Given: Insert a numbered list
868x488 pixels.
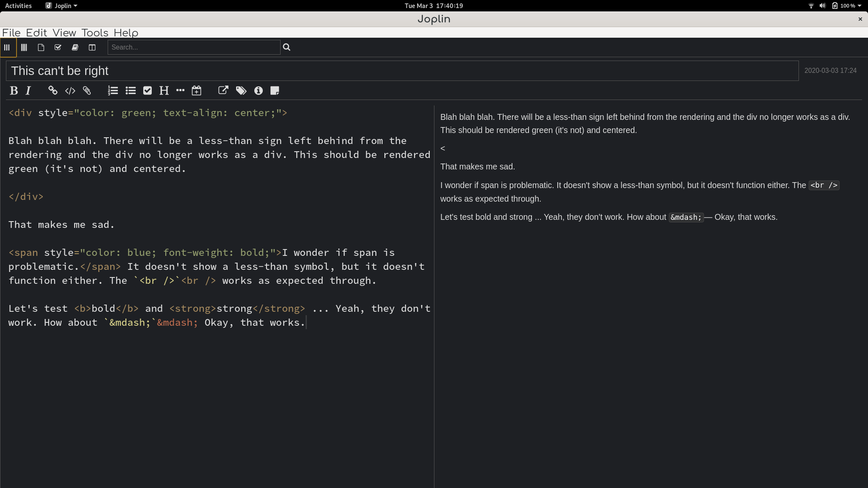Looking at the screenshot, I should (x=113, y=91).
